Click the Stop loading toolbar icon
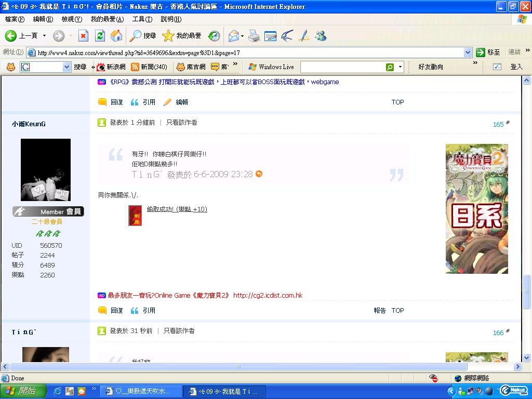This screenshot has width=532, height=399. (x=83, y=36)
